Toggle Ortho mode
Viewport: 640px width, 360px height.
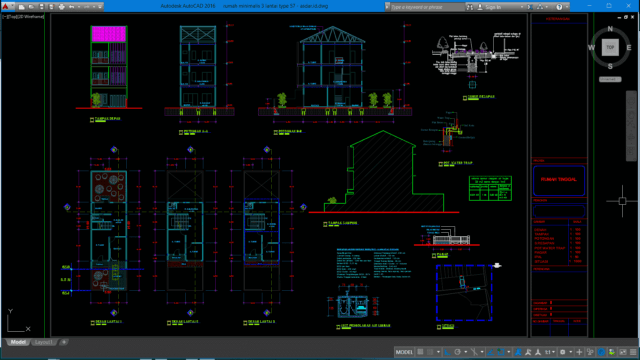pyautogui.click(x=447, y=352)
